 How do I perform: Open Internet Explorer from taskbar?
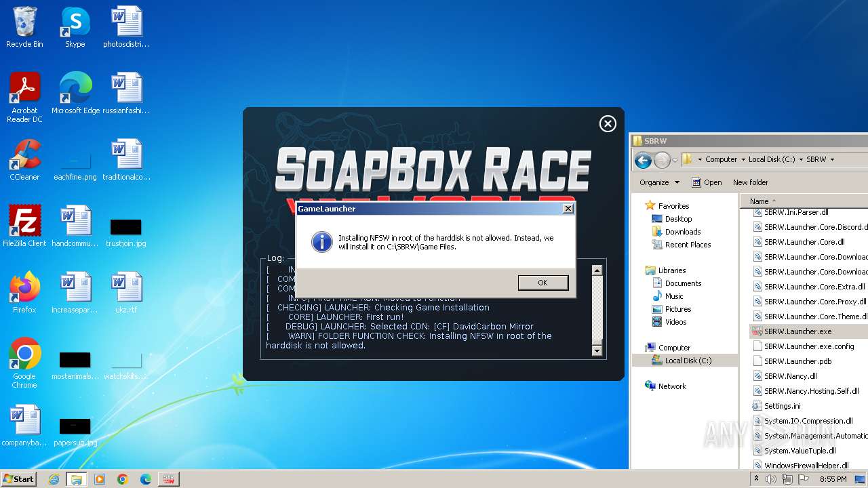click(54, 479)
